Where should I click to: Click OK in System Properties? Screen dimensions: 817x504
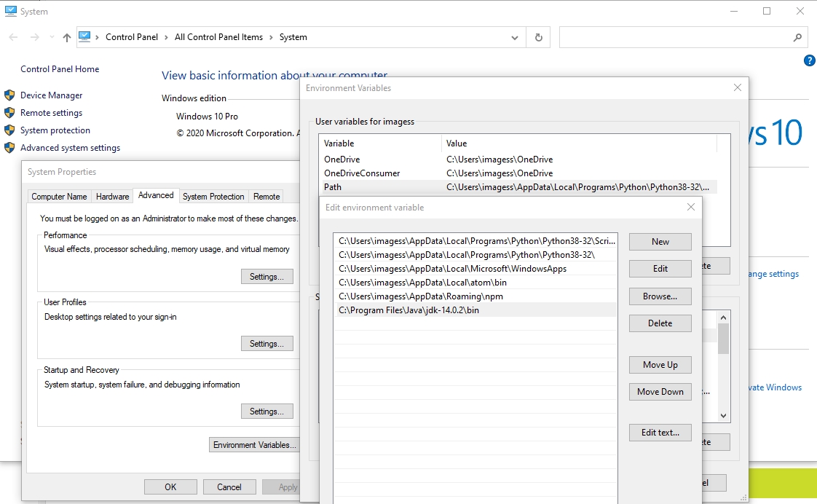(x=170, y=487)
